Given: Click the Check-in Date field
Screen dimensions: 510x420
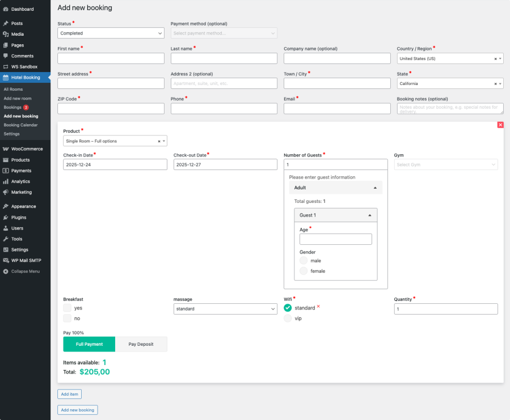Looking at the screenshot, I should [115, 164].
